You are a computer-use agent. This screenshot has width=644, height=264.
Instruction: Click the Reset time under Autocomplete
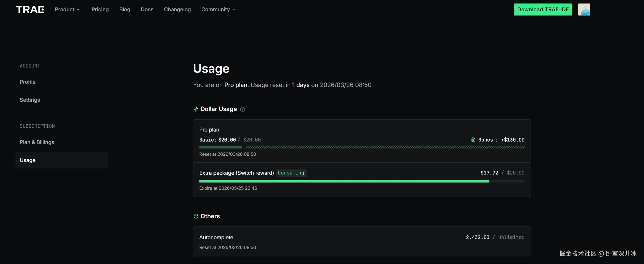tap(228, 247)
